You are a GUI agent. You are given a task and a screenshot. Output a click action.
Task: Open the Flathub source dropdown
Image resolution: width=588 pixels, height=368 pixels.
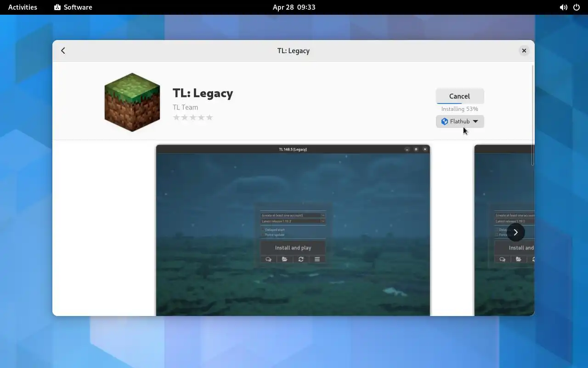click(459, 121)
